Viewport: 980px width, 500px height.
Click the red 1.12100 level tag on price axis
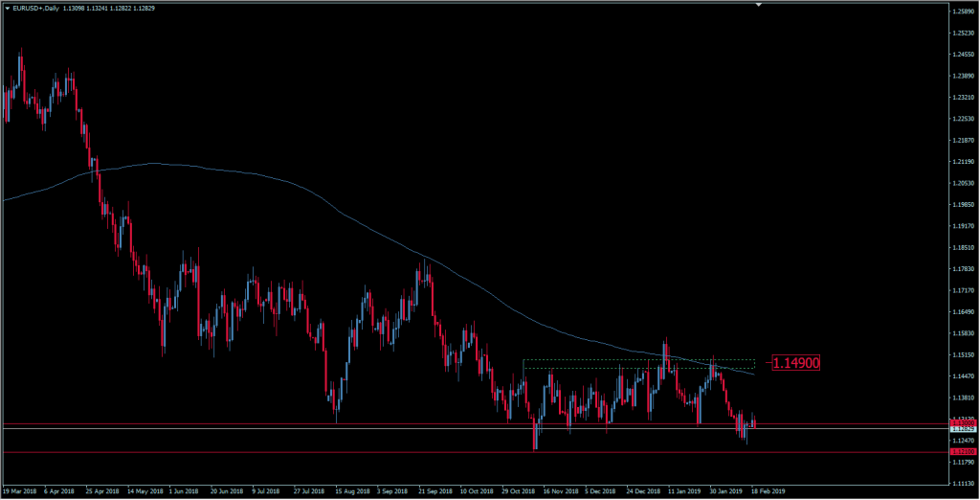(x=963, y=452)
